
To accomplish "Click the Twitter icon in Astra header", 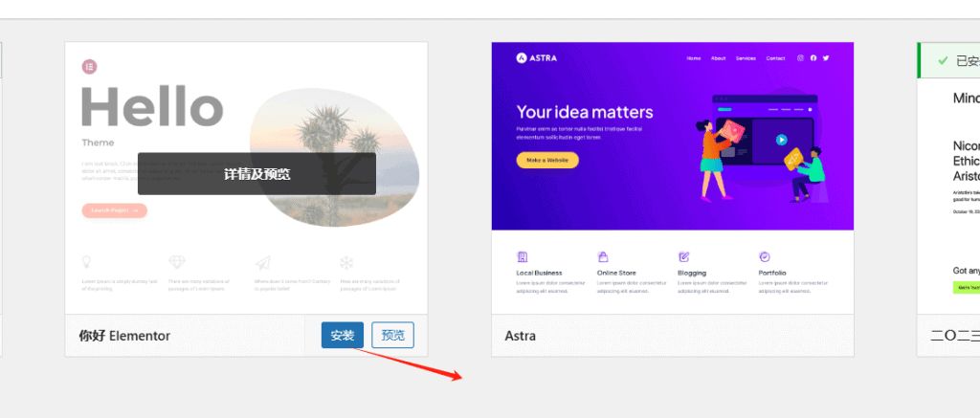I will tap(826, 58).
